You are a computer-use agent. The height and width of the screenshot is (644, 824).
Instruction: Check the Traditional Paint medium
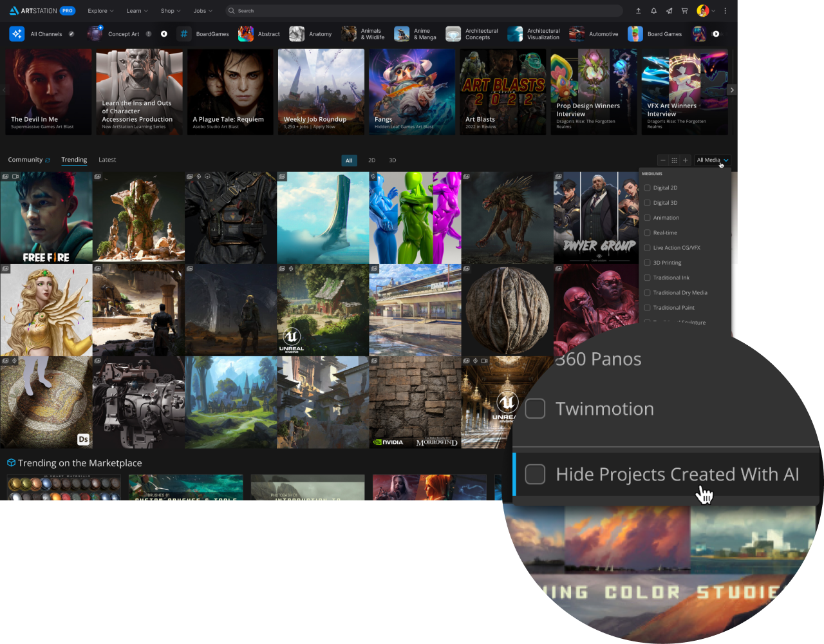648,308
